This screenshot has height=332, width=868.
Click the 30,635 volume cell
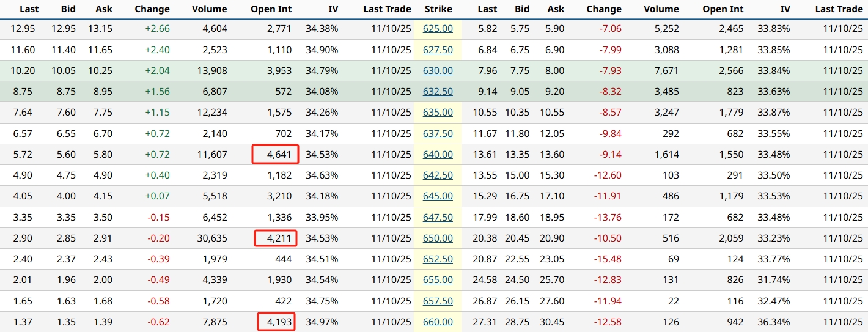pyautogui.click(x=209, y=238)
